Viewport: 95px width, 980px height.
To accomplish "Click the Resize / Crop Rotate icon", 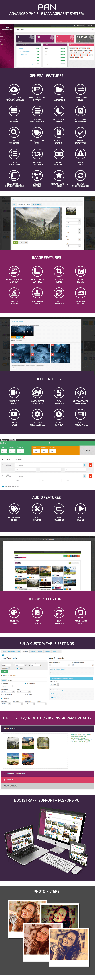I will [x=59, y=271].
